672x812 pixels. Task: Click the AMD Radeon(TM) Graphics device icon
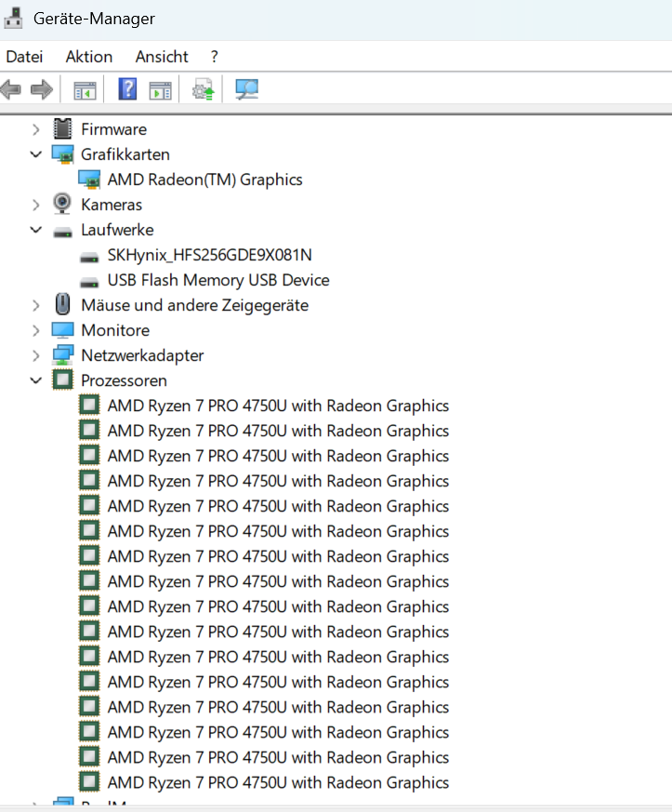click(x=89, y=180)
